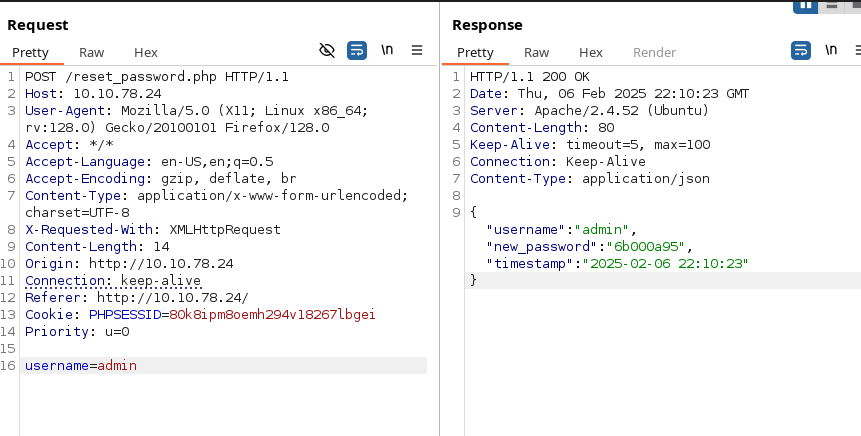
Task: Click the PHPSESSID cookie value
Action: (272, 315)
